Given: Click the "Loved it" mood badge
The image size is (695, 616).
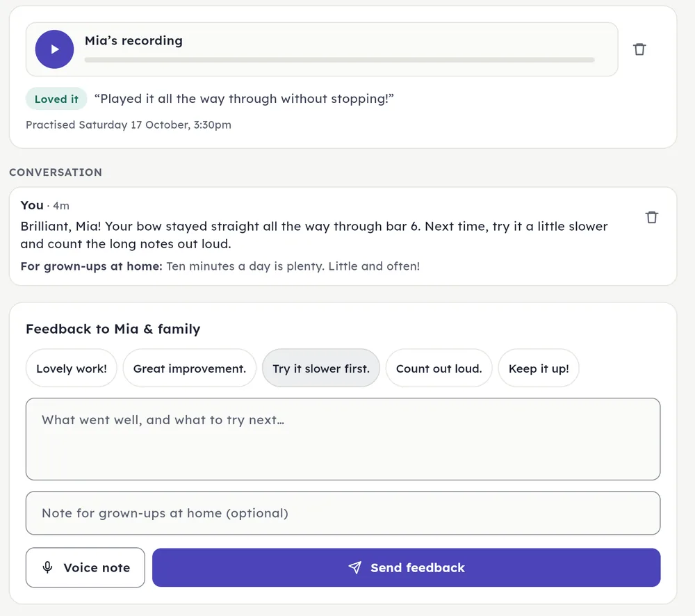Looking at the screenshot, I should [x=56, y=99].
